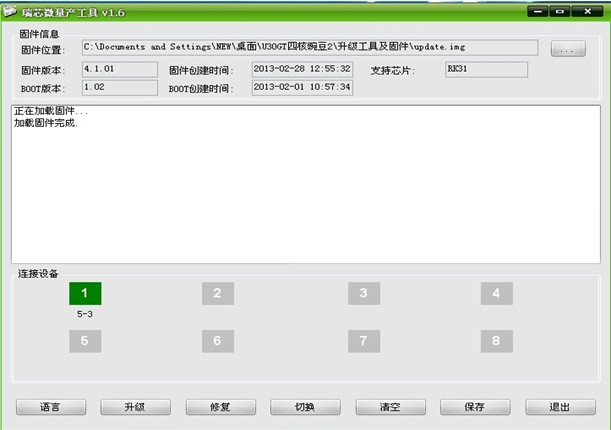Click BOOT creation time 2013-02-01 field
This screenshot has width=611, height=430.
(x=302, y=88)
